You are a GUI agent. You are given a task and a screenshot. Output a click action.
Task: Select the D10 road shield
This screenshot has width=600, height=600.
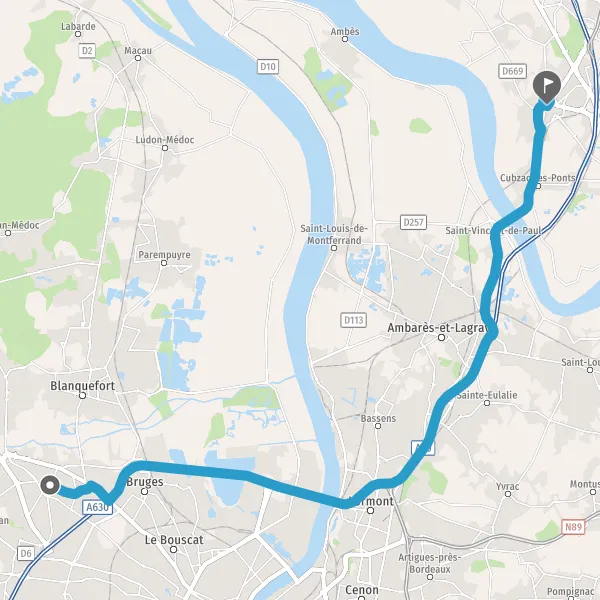[267, 67]
